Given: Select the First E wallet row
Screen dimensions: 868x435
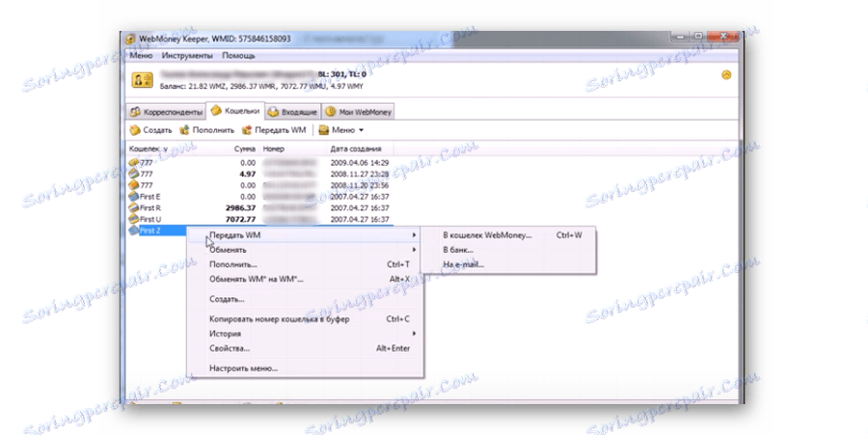Looking at the screenshot, I should coord(259,197).
